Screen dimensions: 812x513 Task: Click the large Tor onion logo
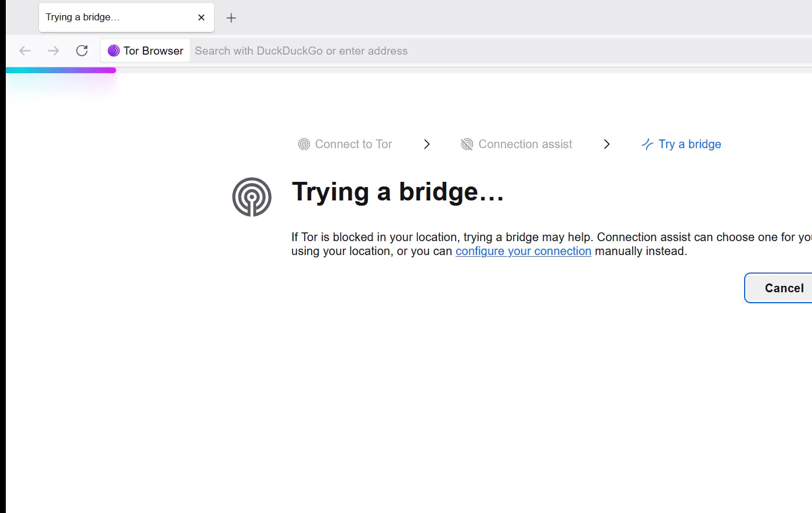pyautogui.click(x=252, y=197)
